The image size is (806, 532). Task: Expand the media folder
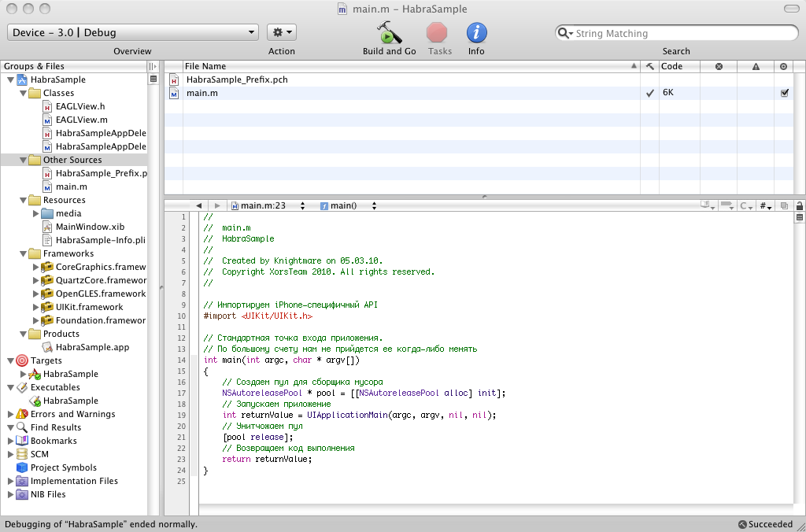pyautogui.click(x=35, y=213)
